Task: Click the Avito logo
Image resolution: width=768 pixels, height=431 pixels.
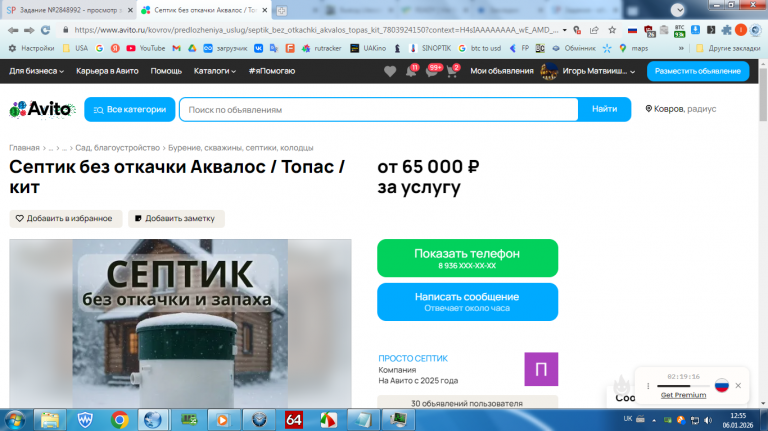Action: pos(42,110)
